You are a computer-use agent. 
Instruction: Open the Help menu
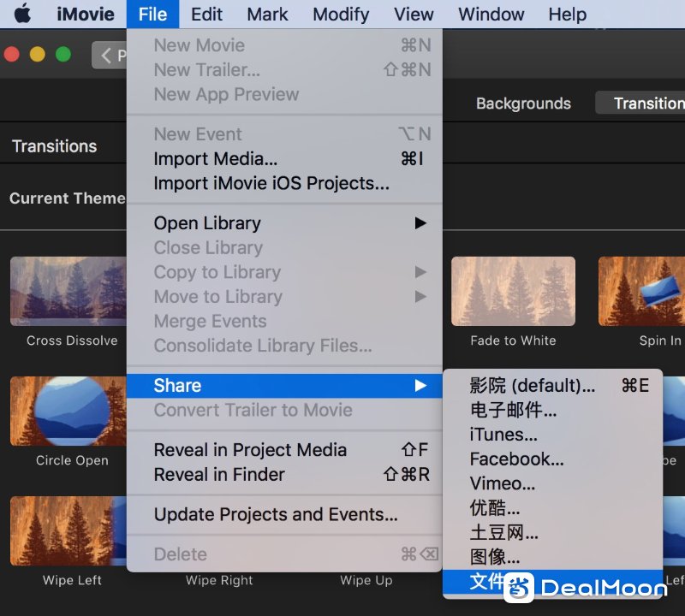coord(568,15)
